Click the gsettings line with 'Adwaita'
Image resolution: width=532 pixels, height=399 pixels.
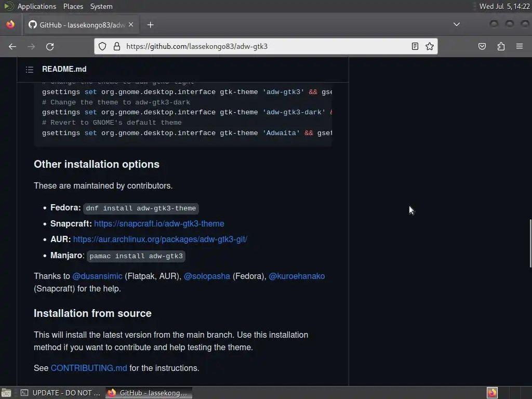(x=187, y=133)
